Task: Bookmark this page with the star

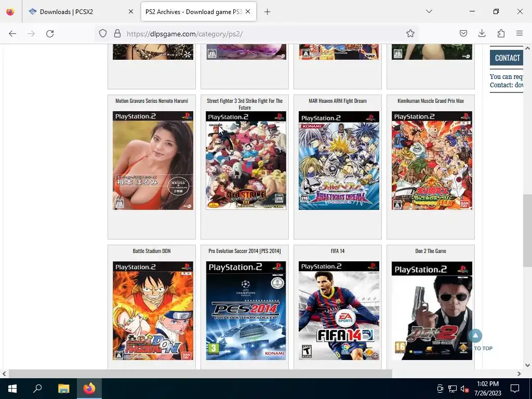Action: click(410, 33)
